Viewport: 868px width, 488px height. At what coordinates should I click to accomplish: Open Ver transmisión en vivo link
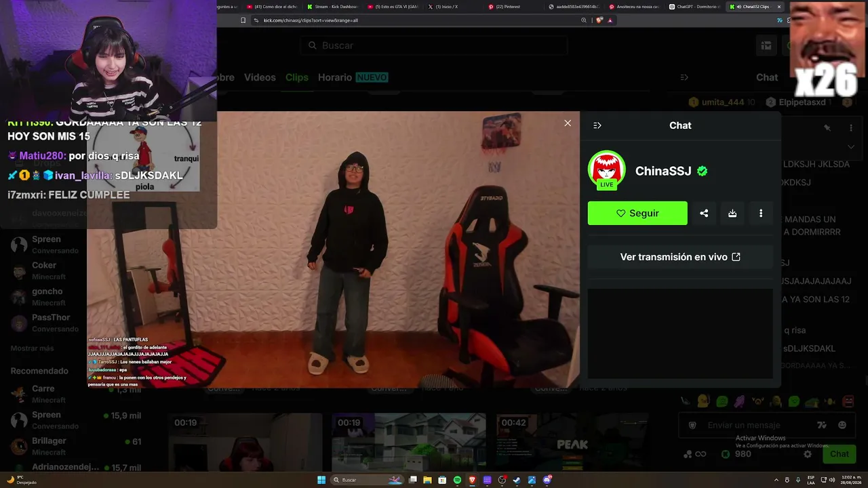pos(680,257)
